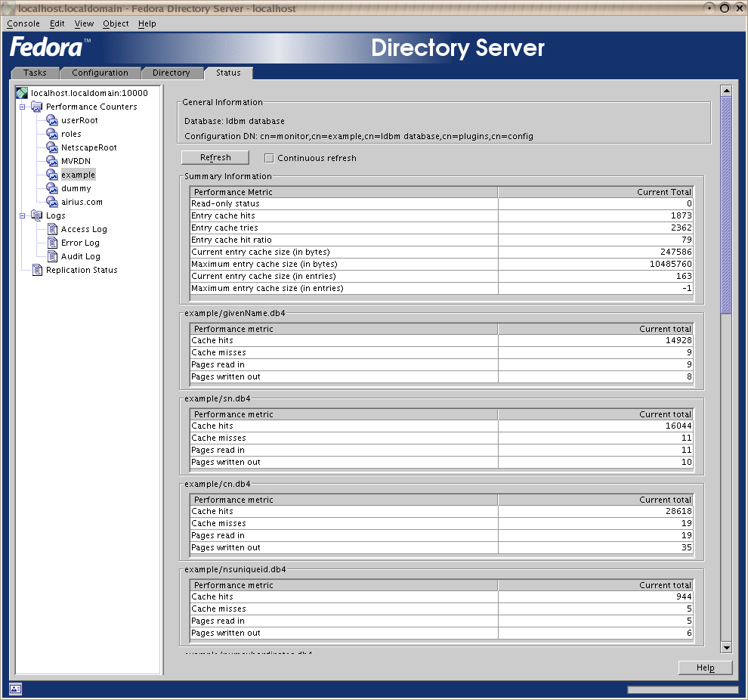Click the roles monitor icon

(x=52, y=134)
